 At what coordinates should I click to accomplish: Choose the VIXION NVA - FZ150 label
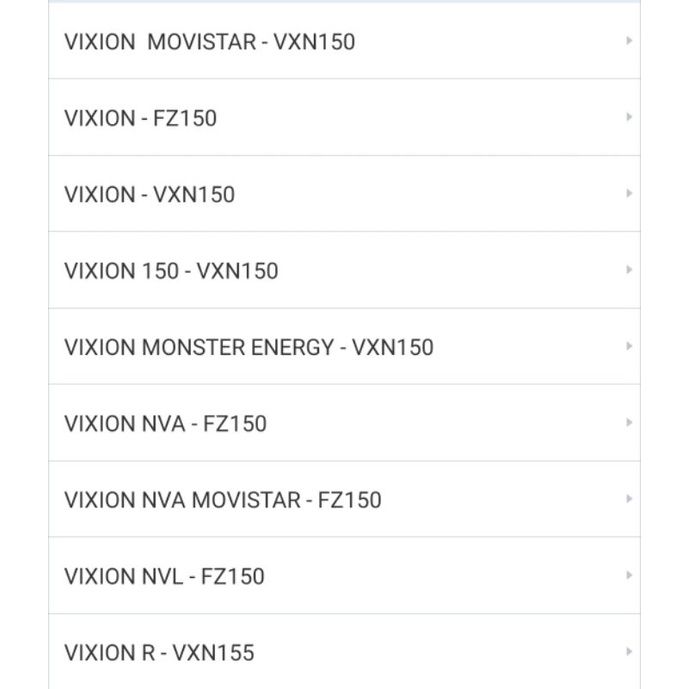tap(165, 424)
